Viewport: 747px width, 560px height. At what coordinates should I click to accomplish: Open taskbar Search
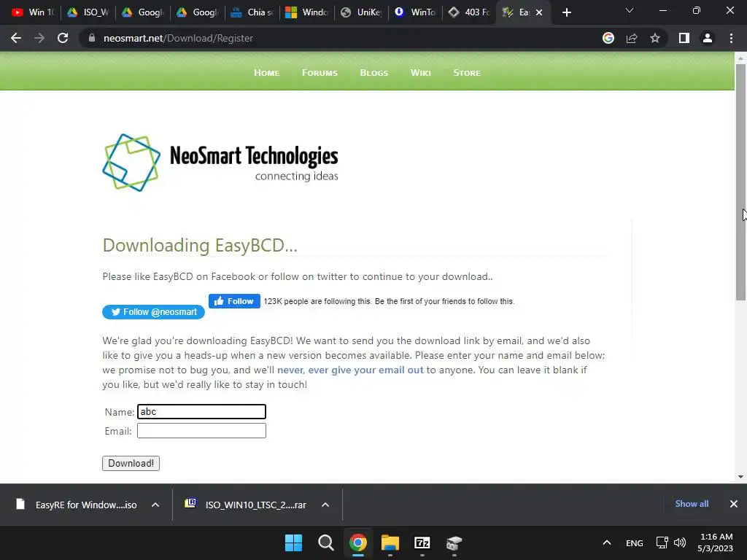(326, 542)
